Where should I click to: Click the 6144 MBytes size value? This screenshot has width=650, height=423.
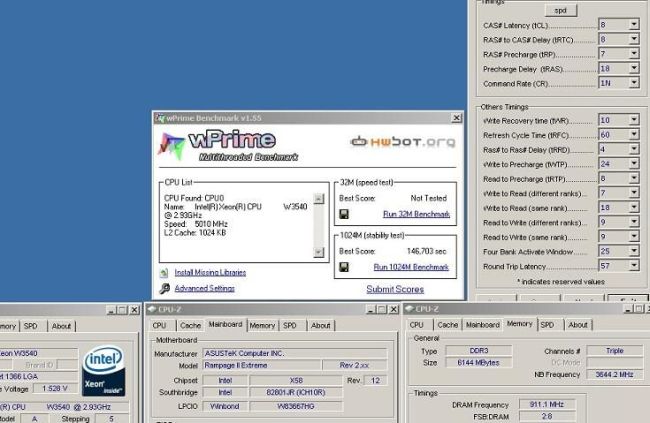[478, 362]
